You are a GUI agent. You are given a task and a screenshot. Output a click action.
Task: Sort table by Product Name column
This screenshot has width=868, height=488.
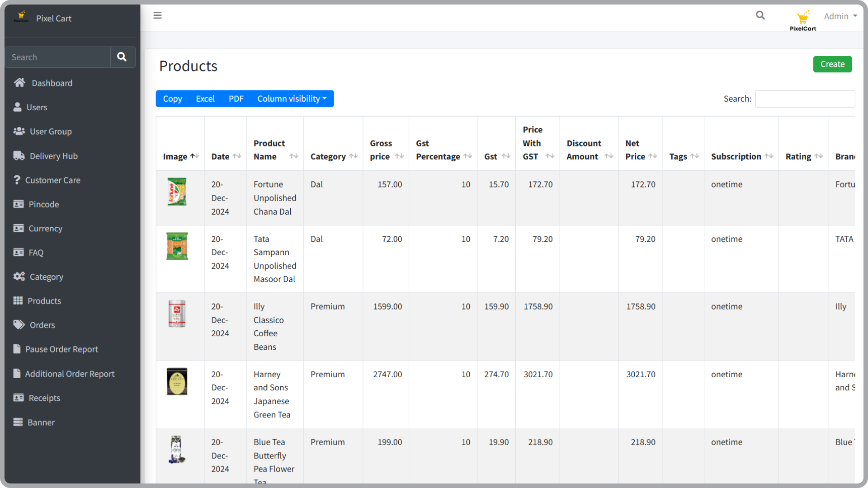294,156
